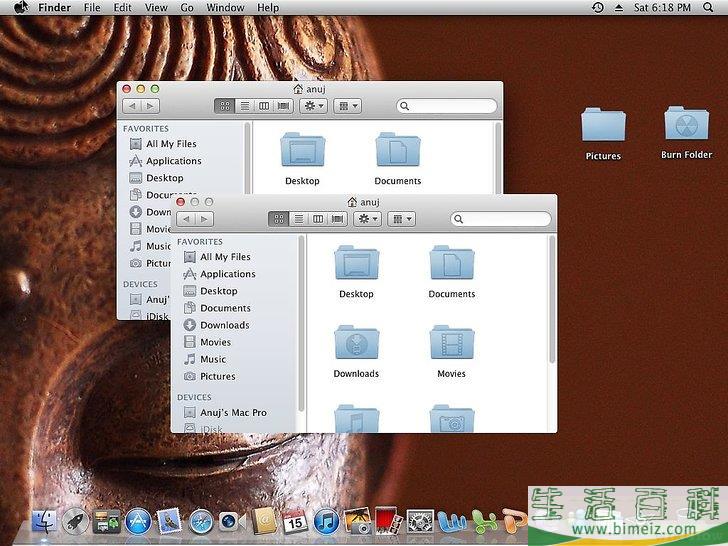Click the Sat 6:18 PM clock
The height and width of the screenshot is (546, 728).
tap(663, 7)
